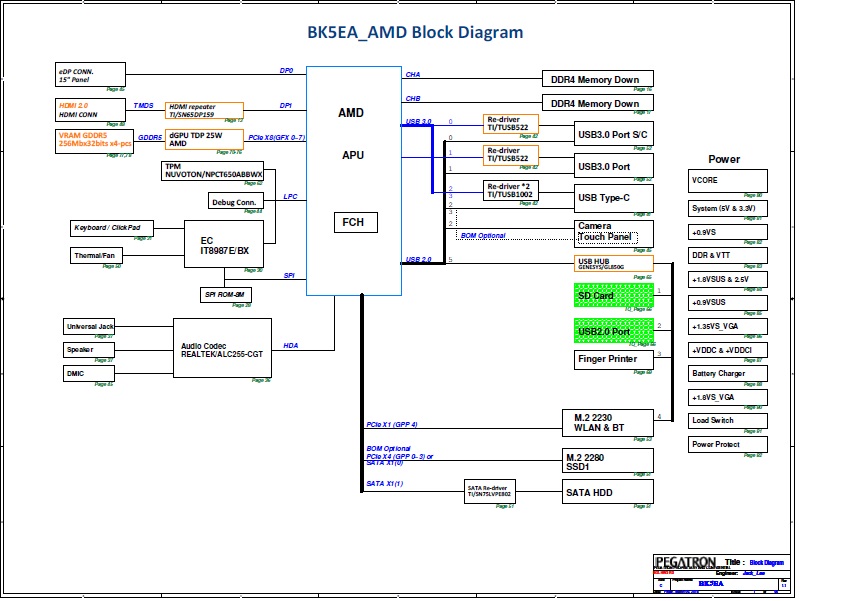This screenshot has width=851, height=601.
Task: Click the AMD label in the APU block
Action: pos(351,113)
